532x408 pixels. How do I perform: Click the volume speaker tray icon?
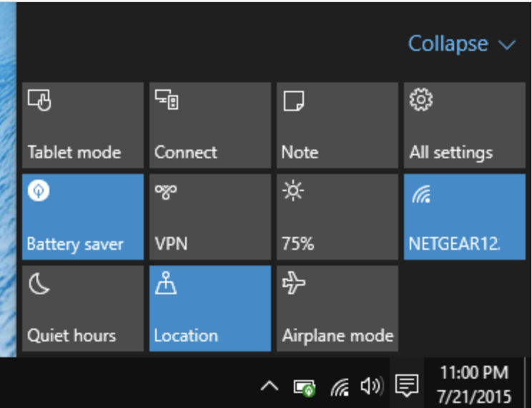tap(372, 387)
